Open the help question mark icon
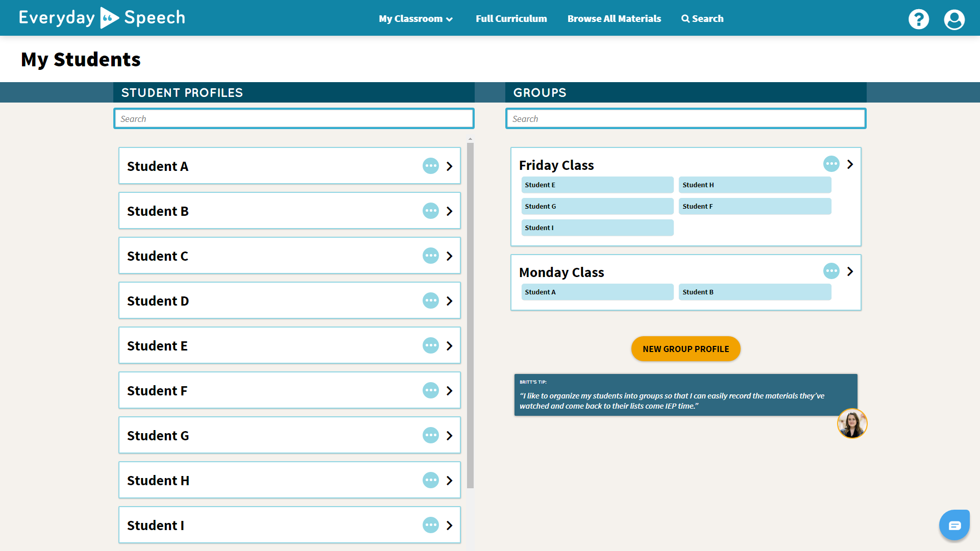Viewport: 980px width, 551px height. click(x=919, y=19)
